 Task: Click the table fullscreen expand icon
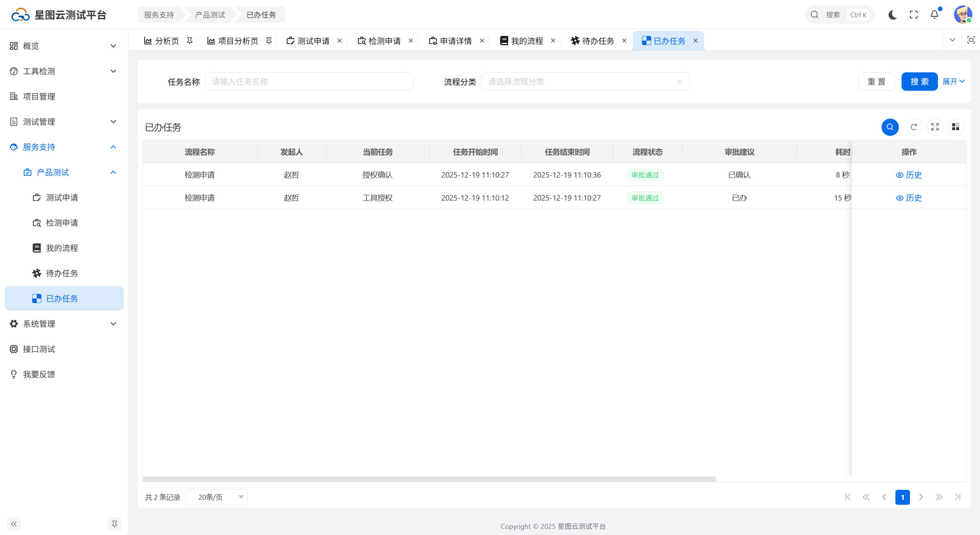tap(935, 127)
